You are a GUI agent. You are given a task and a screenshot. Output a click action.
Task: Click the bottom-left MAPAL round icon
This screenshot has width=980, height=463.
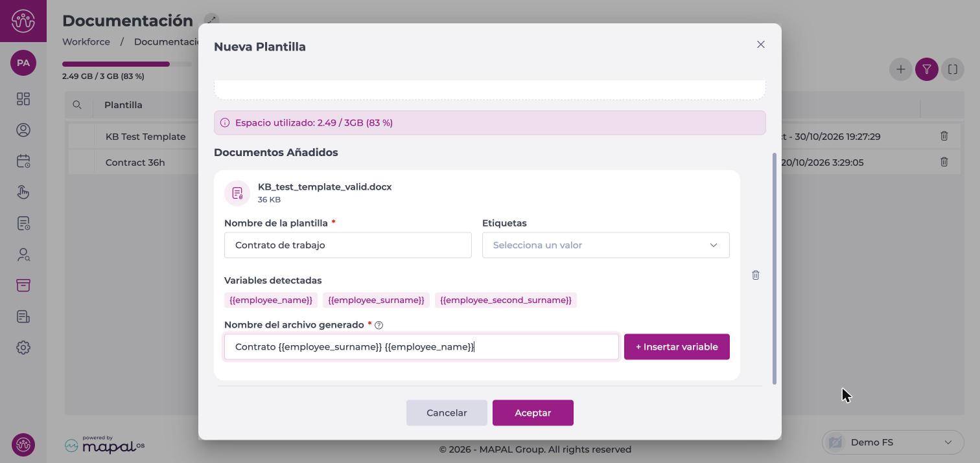pos(23,445)
